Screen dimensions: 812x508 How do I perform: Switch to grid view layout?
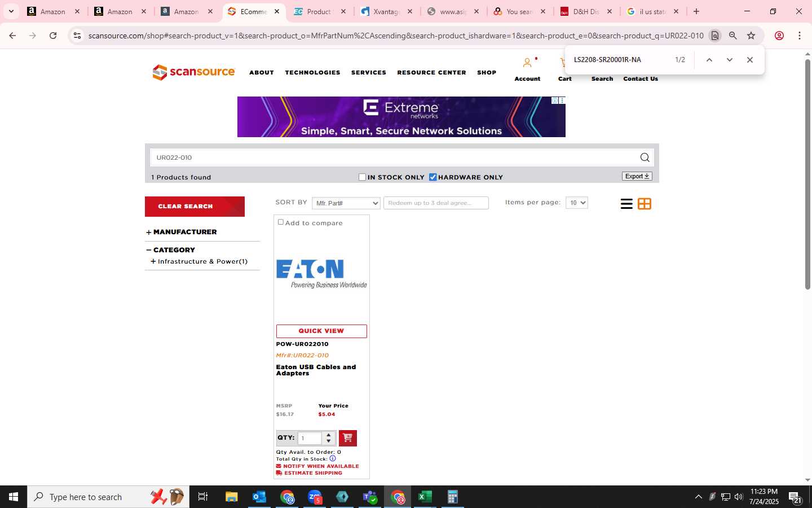[645, 204]
